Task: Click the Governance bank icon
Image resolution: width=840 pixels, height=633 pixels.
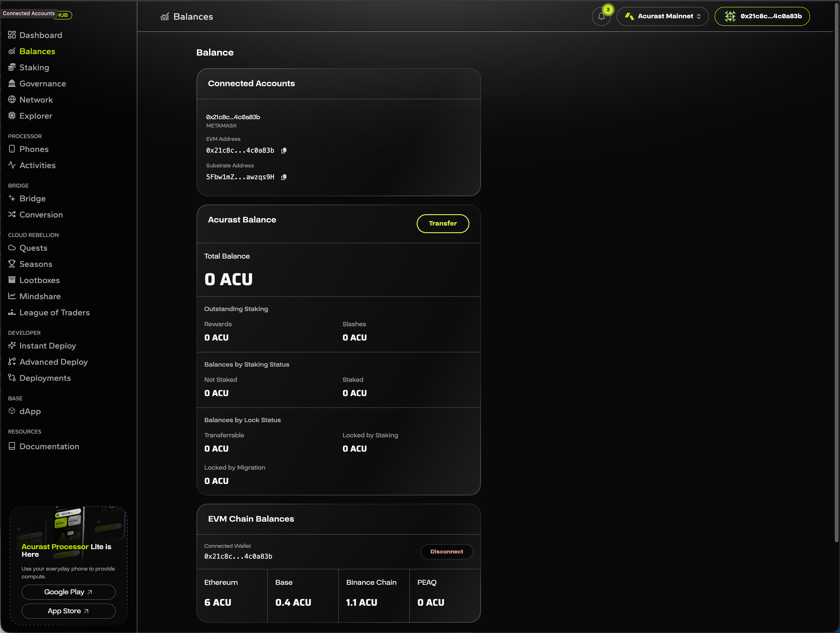Action: (12, 83)
